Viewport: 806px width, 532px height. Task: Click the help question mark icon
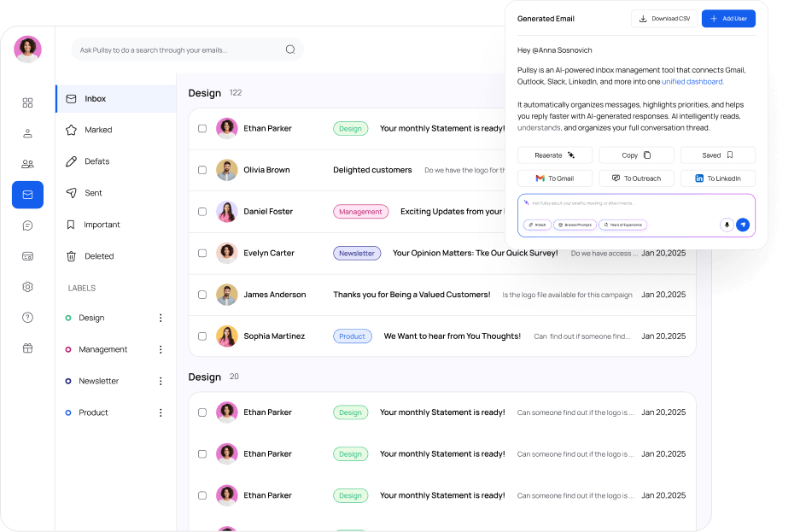click(x=27, y=318)
